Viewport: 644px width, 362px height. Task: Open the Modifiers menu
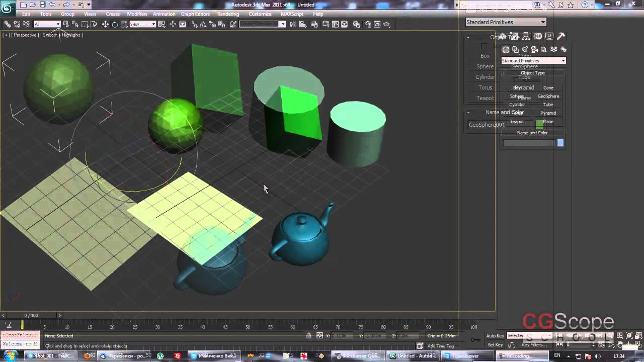click(x=137, y=14)
